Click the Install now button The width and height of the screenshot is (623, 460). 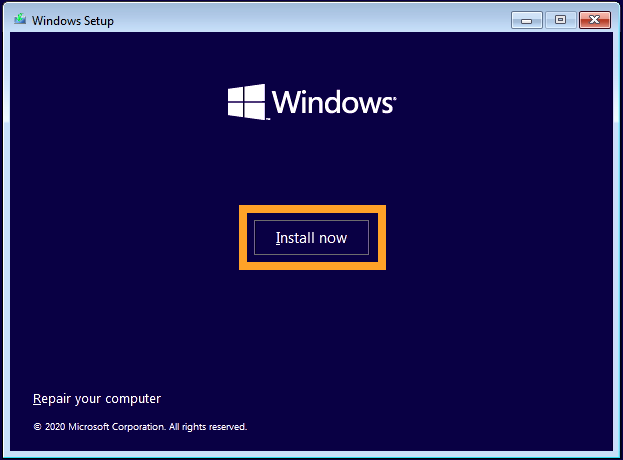pos(311,238)
